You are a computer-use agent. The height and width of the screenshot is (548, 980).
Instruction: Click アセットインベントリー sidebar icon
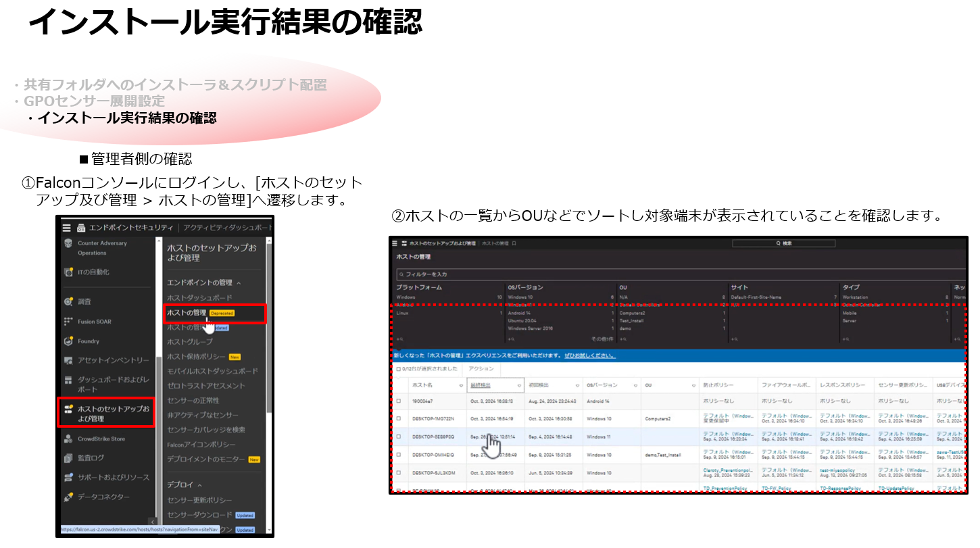[x=68, y=361]
